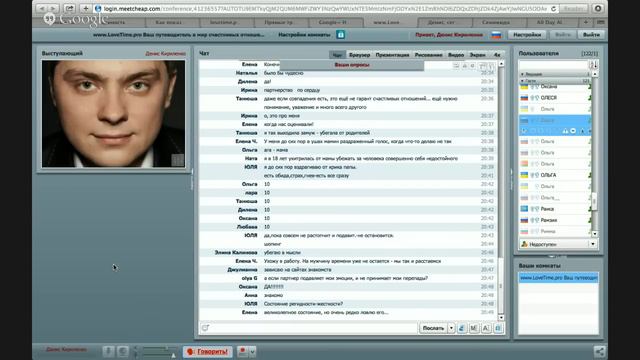
Task: Open the dropdown beside the record button
Action: point(252,351)
